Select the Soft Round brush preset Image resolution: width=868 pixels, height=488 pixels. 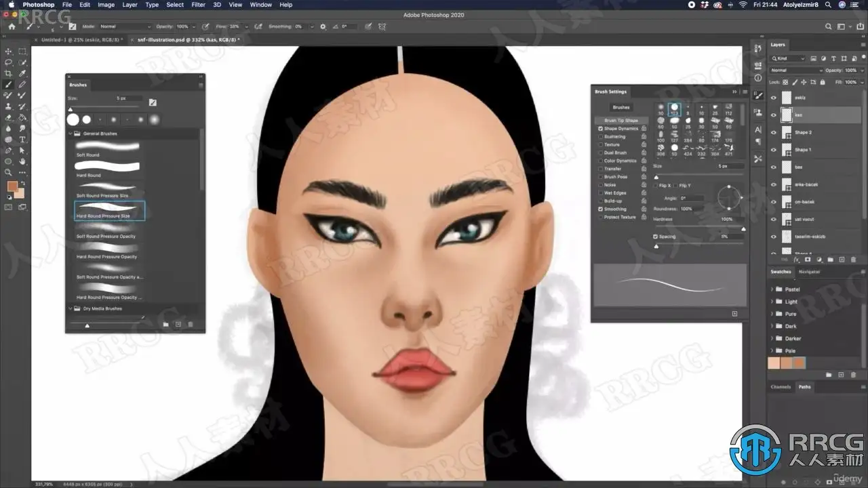[x=107, y=148]
